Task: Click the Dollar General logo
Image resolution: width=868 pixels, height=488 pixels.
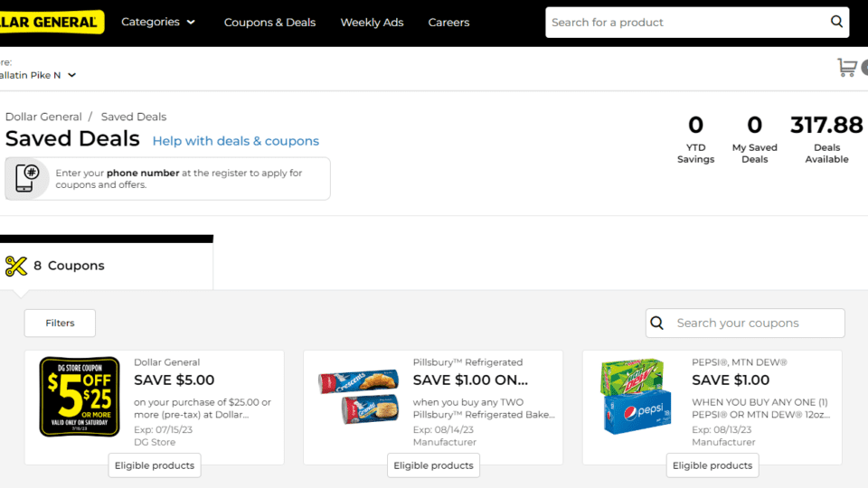Action: (51, 22)
